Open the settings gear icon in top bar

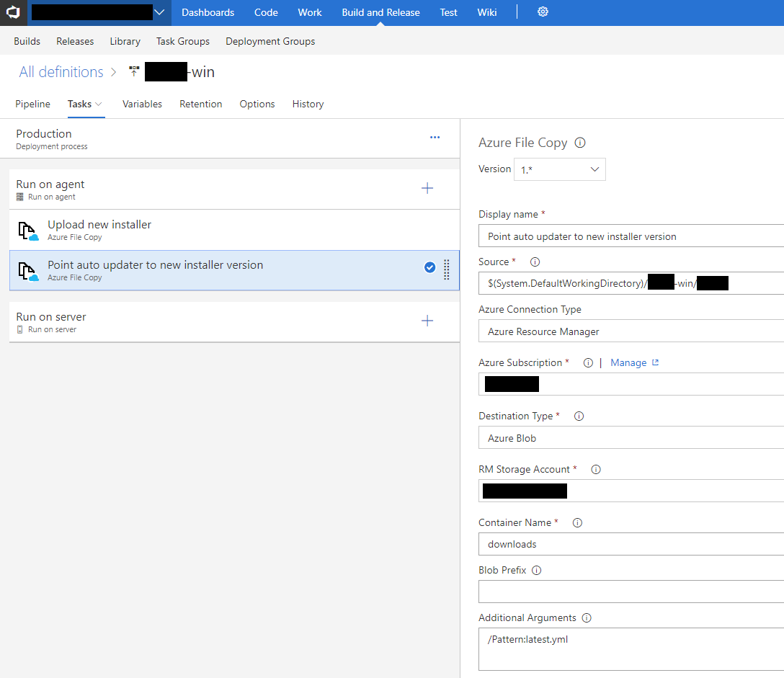tap(543, 12)
